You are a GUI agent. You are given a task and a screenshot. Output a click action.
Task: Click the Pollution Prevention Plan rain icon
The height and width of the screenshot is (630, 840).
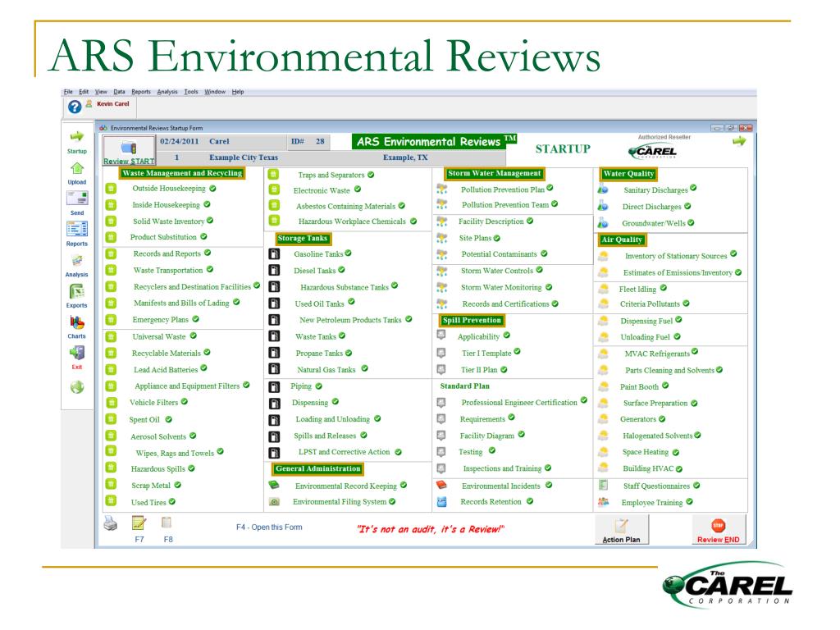point(442,189)
